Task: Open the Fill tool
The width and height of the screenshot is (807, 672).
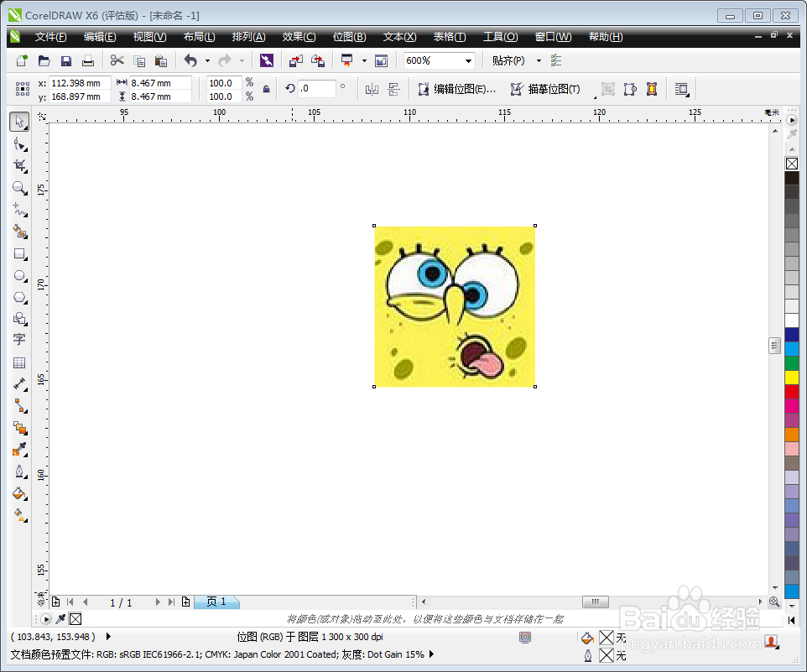Action: tap(20, 493)
